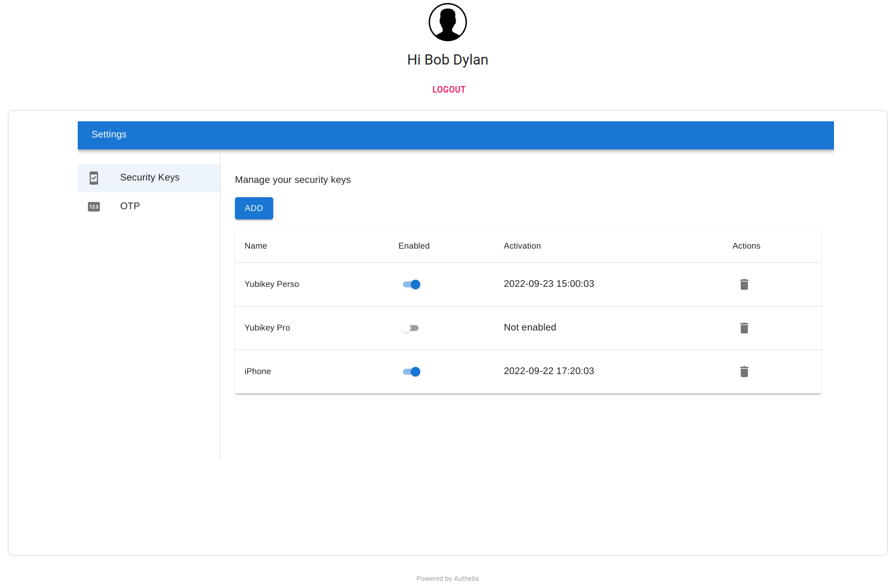This screenshot has height=588, width=892.
Task: Open the Powered by Authelia link
Action: tap(447, 578)
